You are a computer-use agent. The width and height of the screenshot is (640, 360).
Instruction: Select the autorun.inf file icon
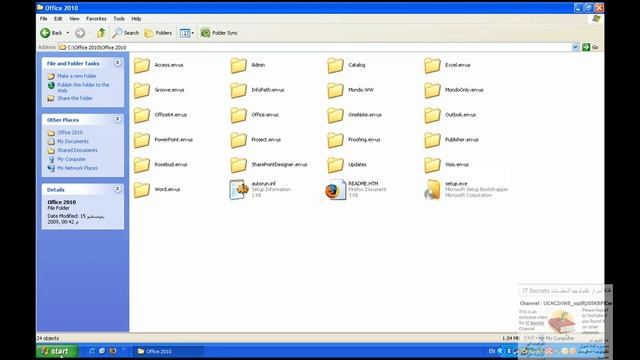[x=239, y=190]
